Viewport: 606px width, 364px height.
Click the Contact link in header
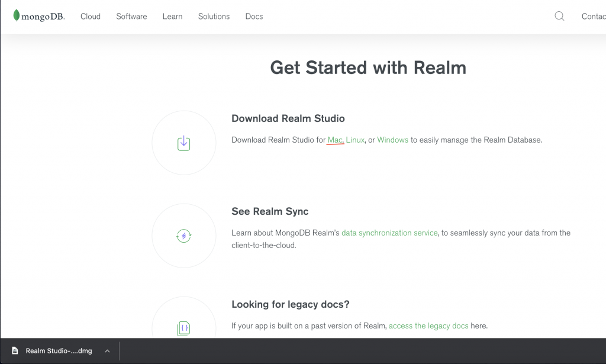(x=594, y=16)
